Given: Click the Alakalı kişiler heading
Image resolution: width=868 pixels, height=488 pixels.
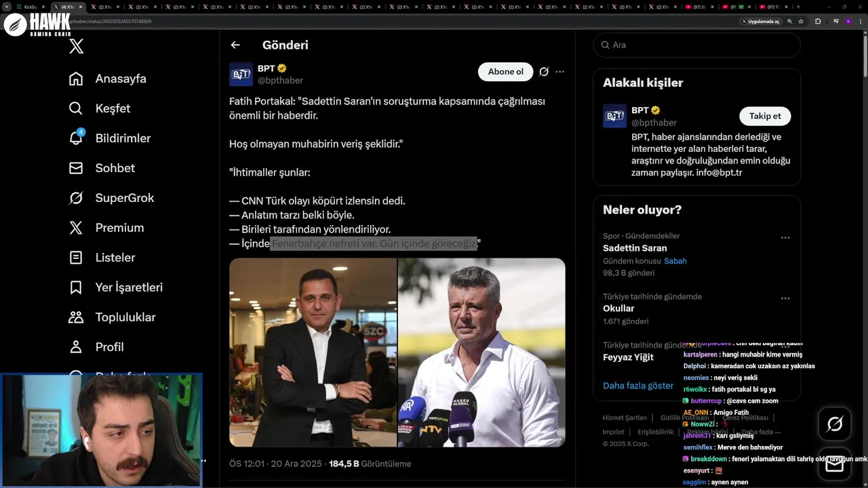Looking at the screenshot, I should pos(643,83).
